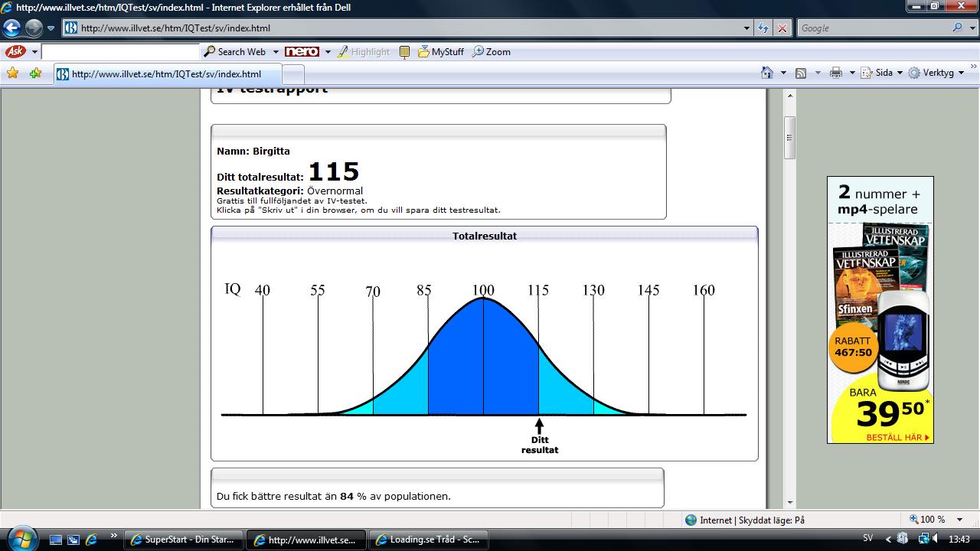Click the BESTÄLL HÄR link

pos(898,438)
